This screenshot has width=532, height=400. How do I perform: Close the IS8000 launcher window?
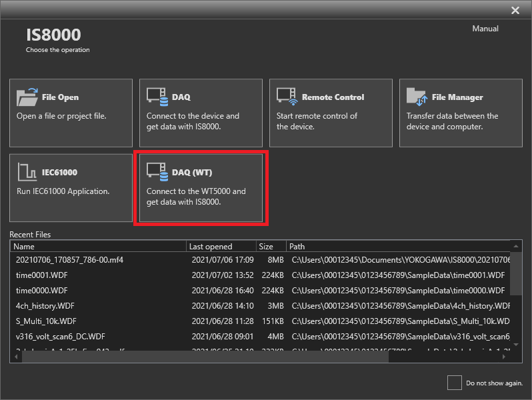515,10
